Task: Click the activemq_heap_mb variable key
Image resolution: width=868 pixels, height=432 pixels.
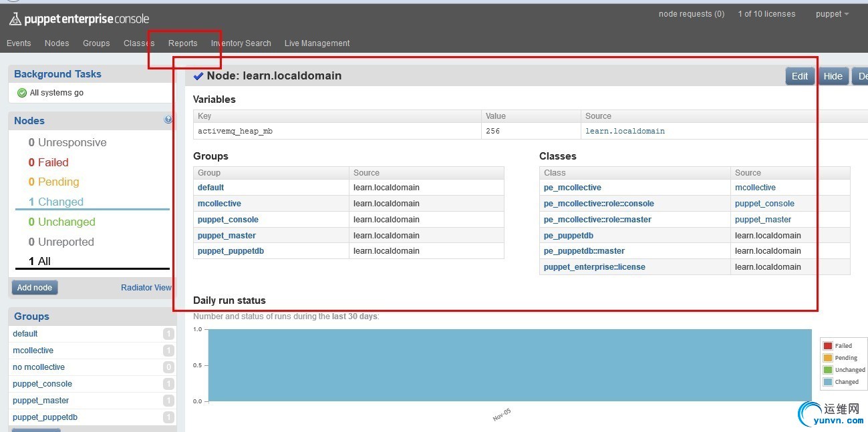Action: (235, 132)
